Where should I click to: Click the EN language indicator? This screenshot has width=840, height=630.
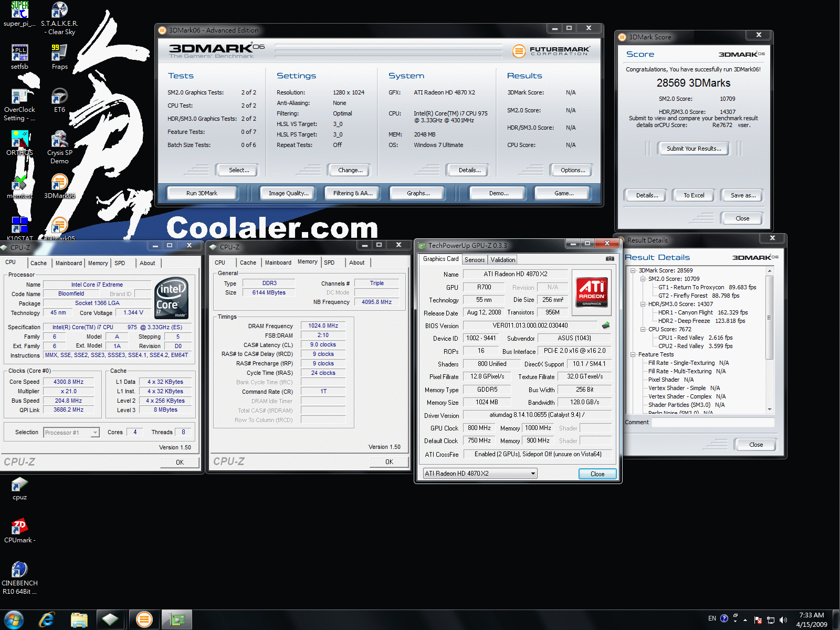tap(712, 618)
